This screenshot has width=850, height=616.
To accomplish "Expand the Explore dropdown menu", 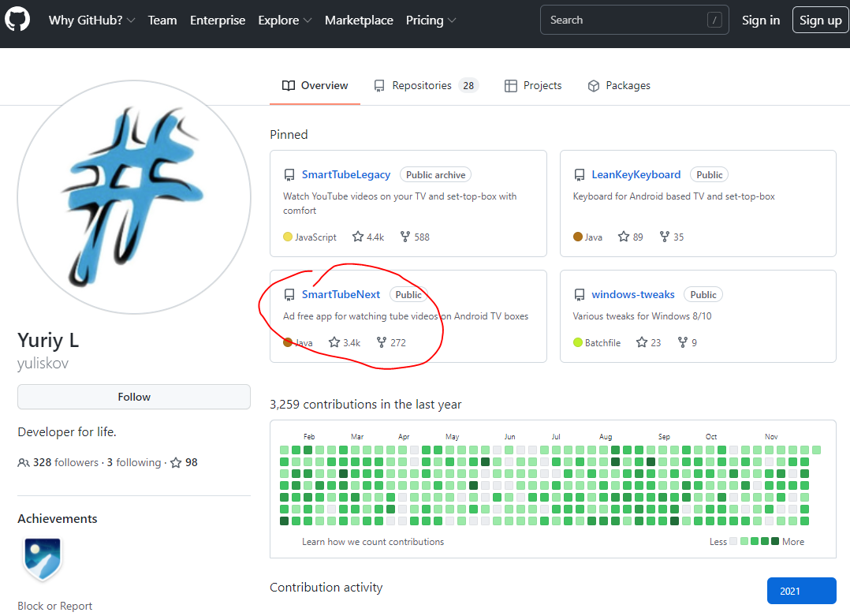I will (x=285, y=20).
